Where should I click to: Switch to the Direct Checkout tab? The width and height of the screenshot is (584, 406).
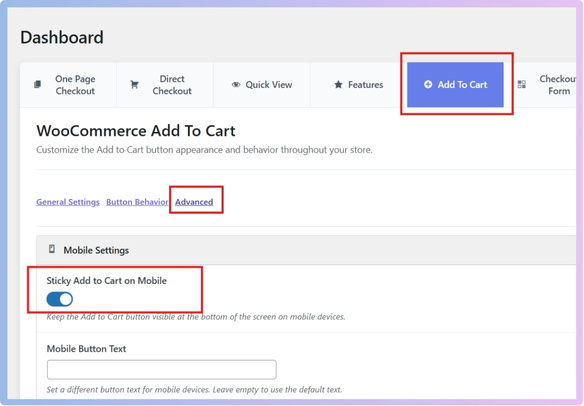click(165, 85)
